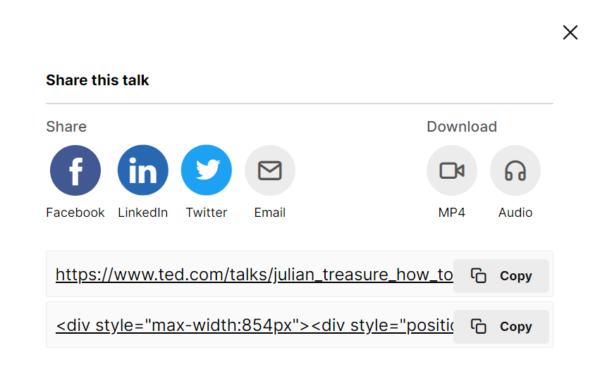600x376 pixels.
Task: Select the embed code div text
Action: pos(254,326)
